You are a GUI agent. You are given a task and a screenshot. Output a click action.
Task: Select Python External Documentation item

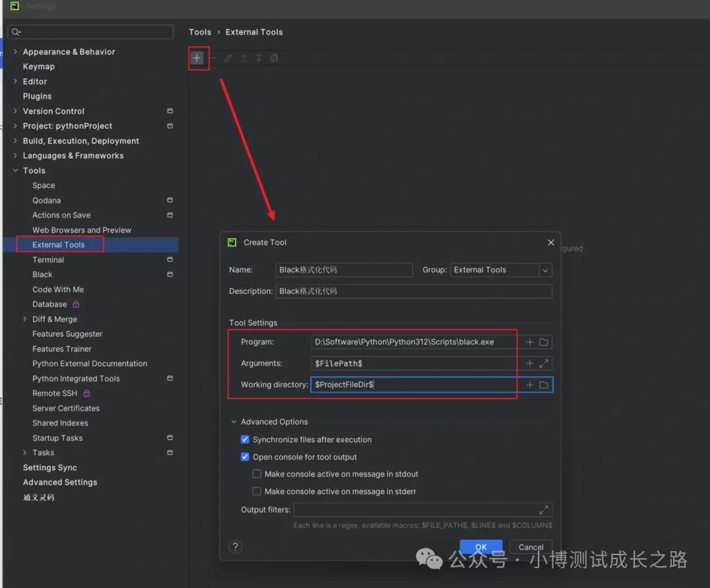pos(89,364)
